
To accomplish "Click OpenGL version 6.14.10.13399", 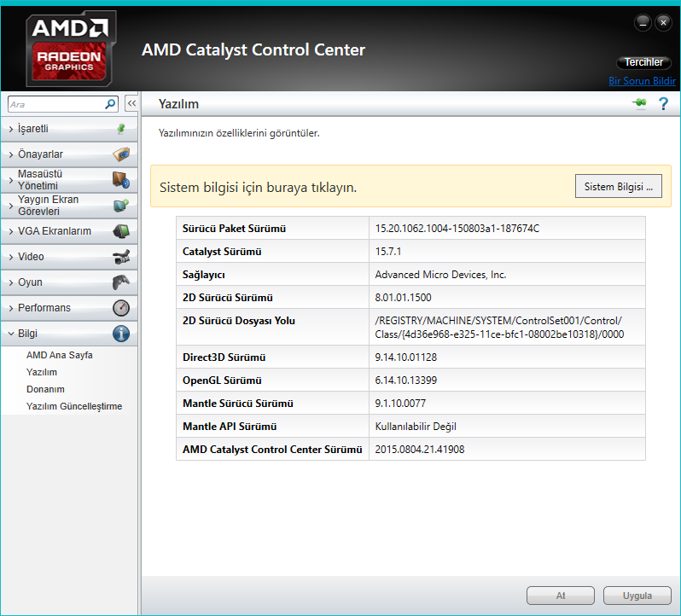I will tap(406, 381).
